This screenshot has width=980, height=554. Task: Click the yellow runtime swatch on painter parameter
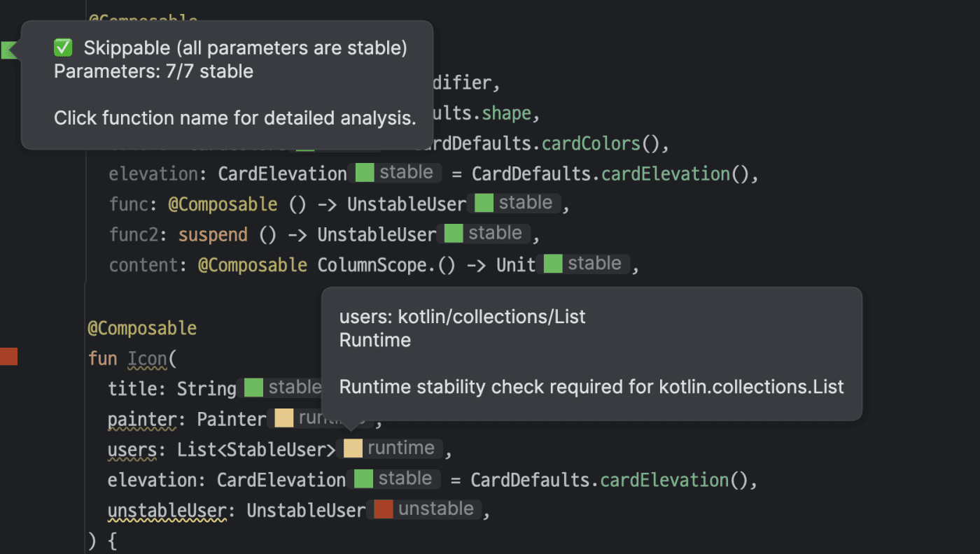pos(283,418)
